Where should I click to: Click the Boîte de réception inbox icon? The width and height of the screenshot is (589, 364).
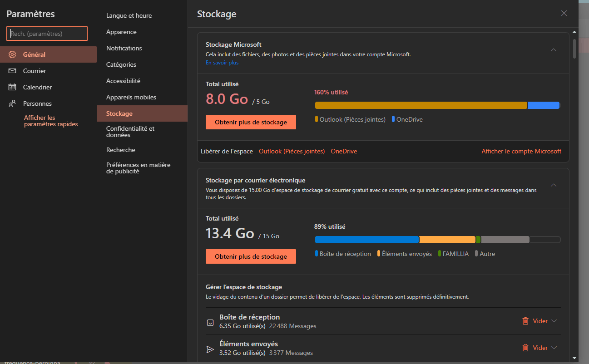tap(210, 323)
